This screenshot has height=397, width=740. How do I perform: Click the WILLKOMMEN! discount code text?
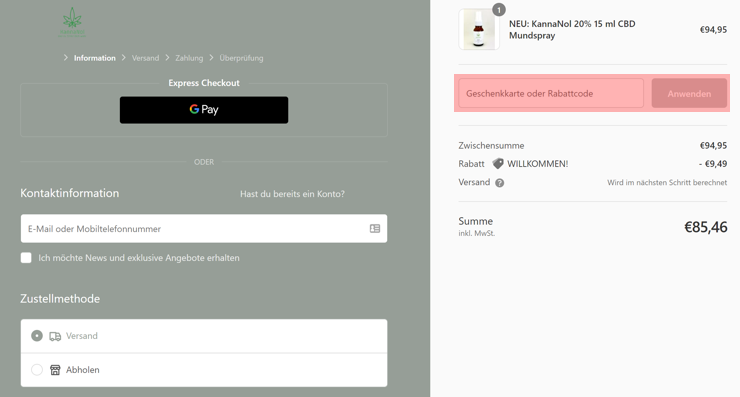pyautogui.click(x=538, y=164)
